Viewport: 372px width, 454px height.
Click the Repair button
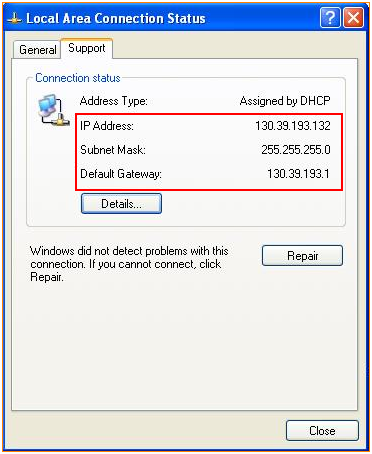click(x=302, y=256)
